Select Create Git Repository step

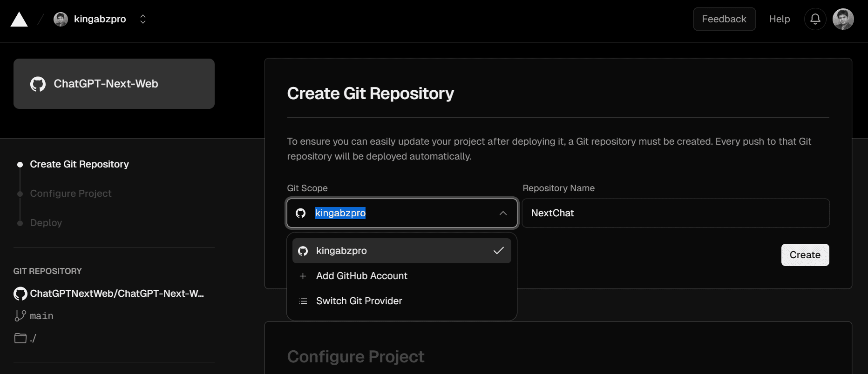(x=79, y=164)
